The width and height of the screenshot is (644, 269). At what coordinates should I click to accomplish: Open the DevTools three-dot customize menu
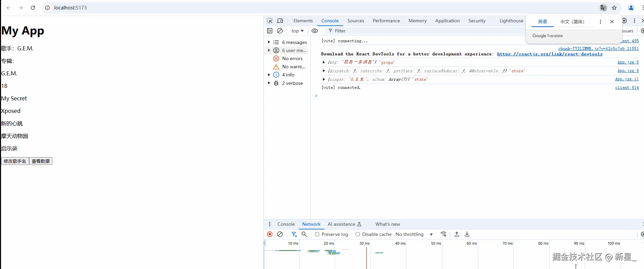click(x=635, y=21)
